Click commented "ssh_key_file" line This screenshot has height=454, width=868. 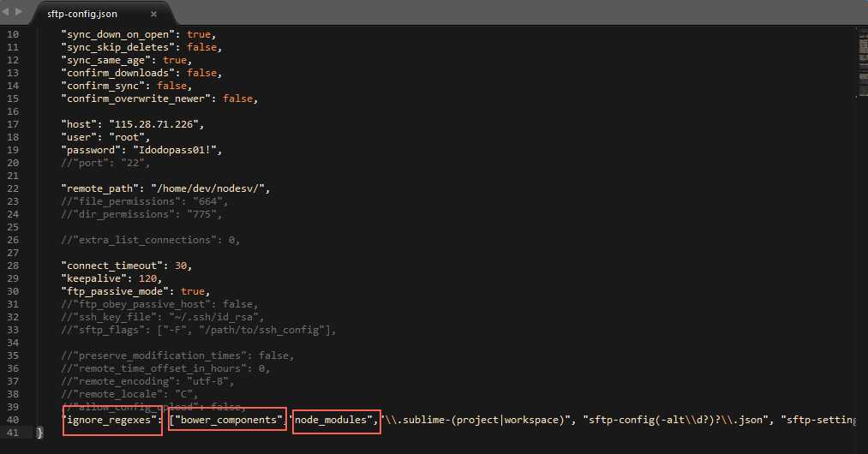(x=163, y=317)
